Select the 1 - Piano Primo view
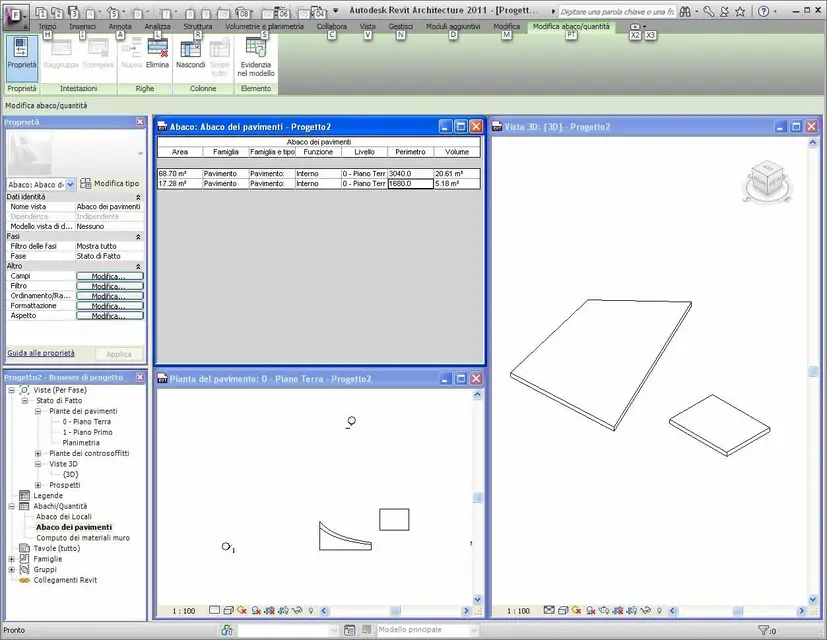Viewport: 827px width, 640px height. point(88,432)
